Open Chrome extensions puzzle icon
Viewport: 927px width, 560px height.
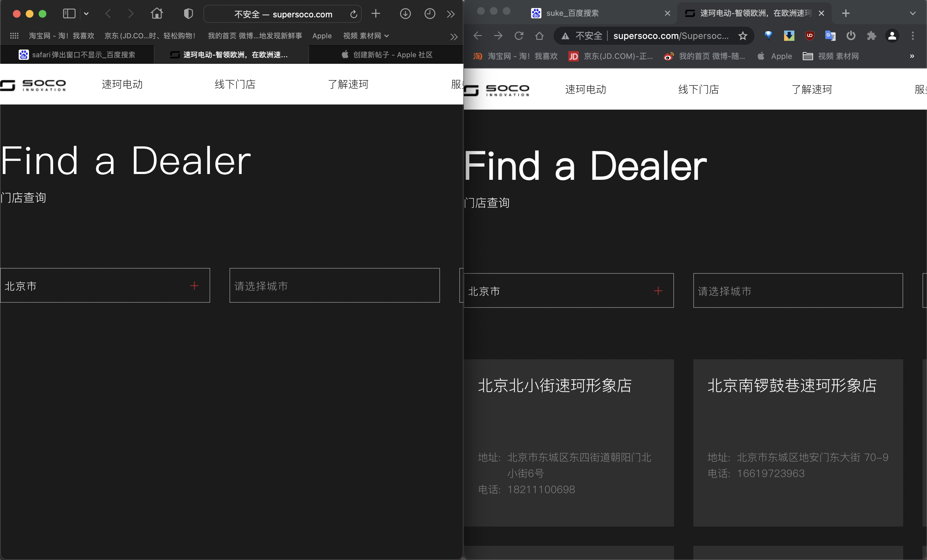(x=871, y=36)
